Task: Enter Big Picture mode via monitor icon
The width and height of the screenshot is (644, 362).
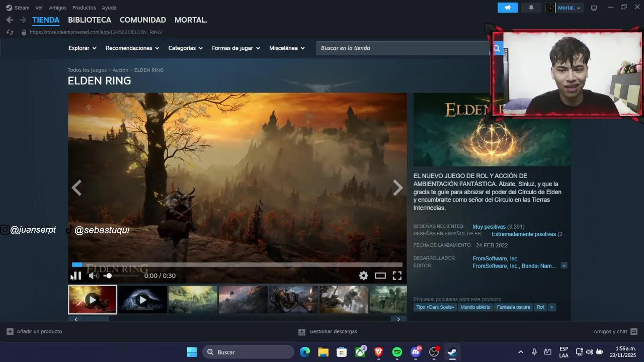Action: point(594,8)
